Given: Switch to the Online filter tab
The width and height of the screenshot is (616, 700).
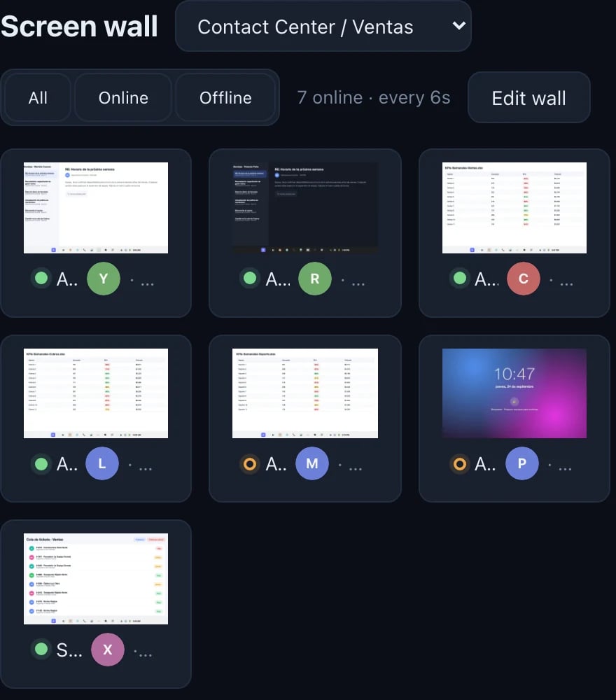Looking at the screenshot, I should point(123,98).
